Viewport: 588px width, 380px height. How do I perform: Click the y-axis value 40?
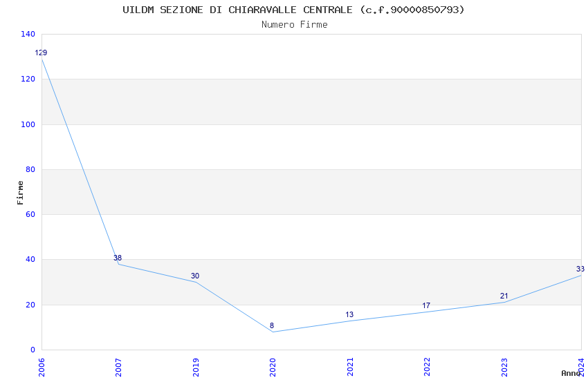(x=30, y=260)
